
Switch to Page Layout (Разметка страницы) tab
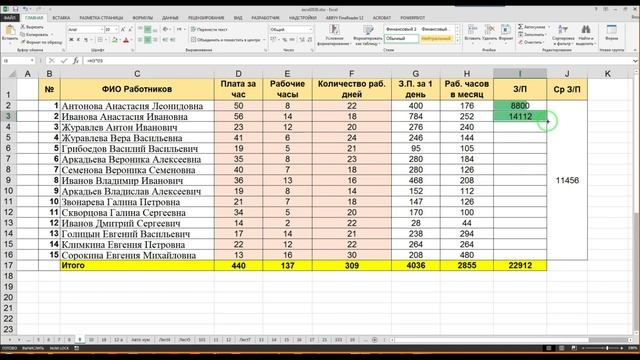click(x=101, y=18)
